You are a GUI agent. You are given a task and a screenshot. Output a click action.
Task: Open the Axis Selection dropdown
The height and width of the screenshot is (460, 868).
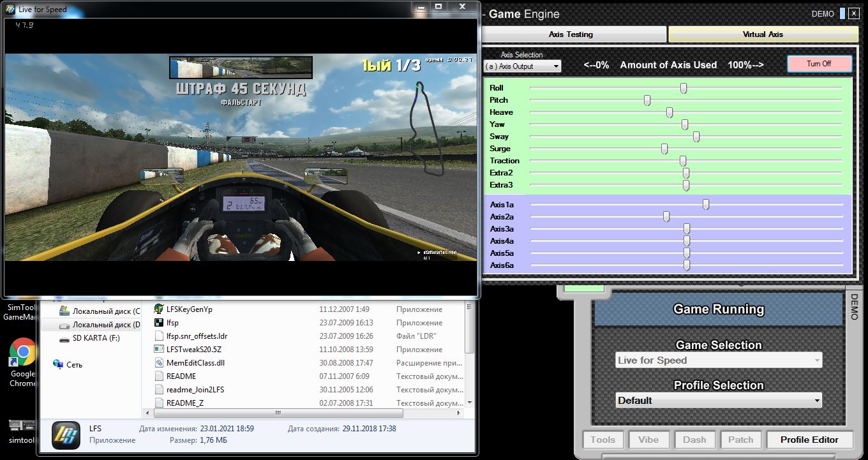(x=522, y=66)
